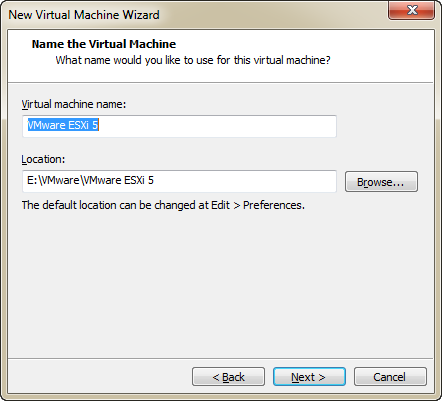Open the Browse... folder picker

381,182
